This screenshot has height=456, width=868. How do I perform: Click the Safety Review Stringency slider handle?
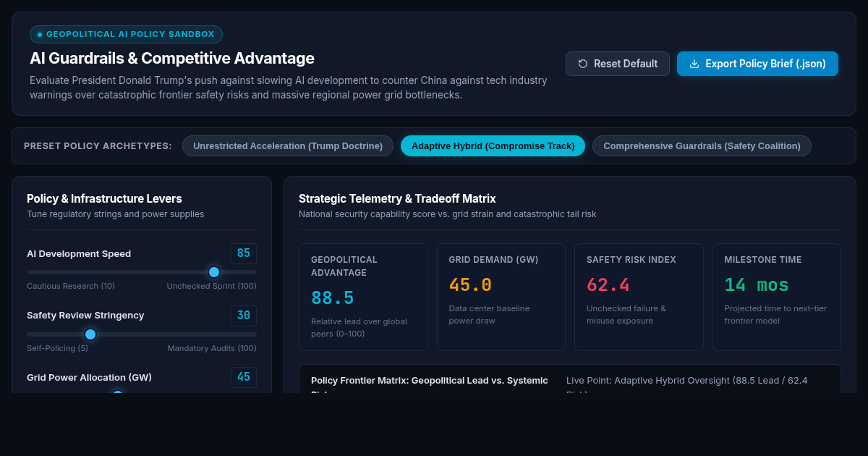coord(90,334)
